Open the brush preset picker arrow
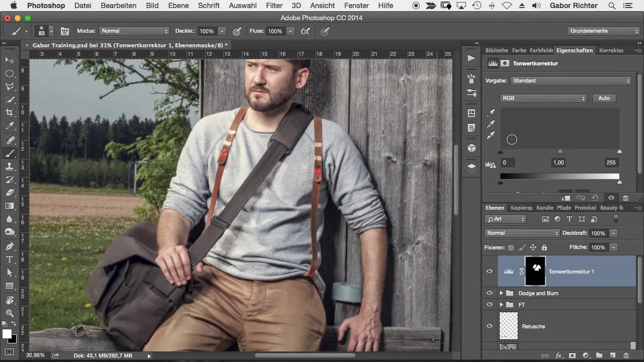644x362 pixels. coord(51,31)
